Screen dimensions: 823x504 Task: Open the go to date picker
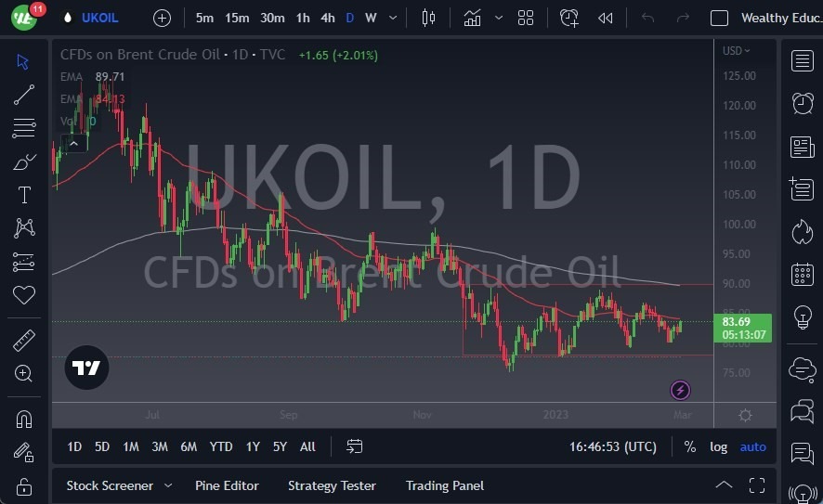tap(354, 446)
